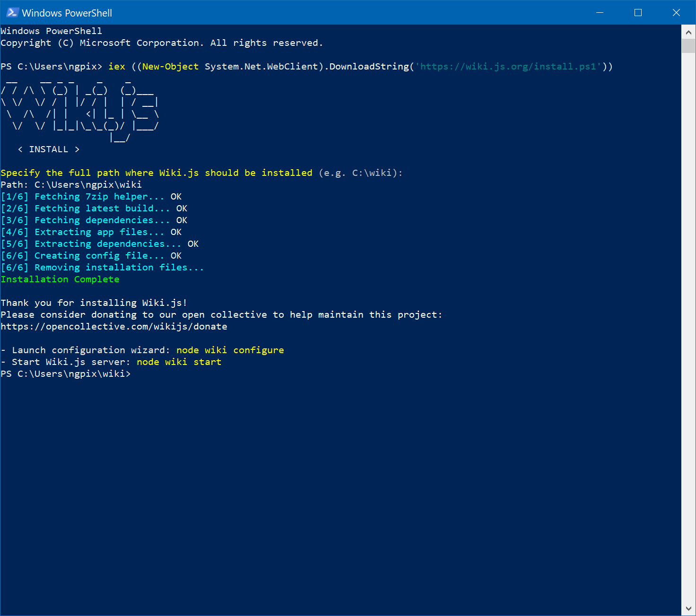Click the 'New-Object' cmdlet text

tap(171, 67)
